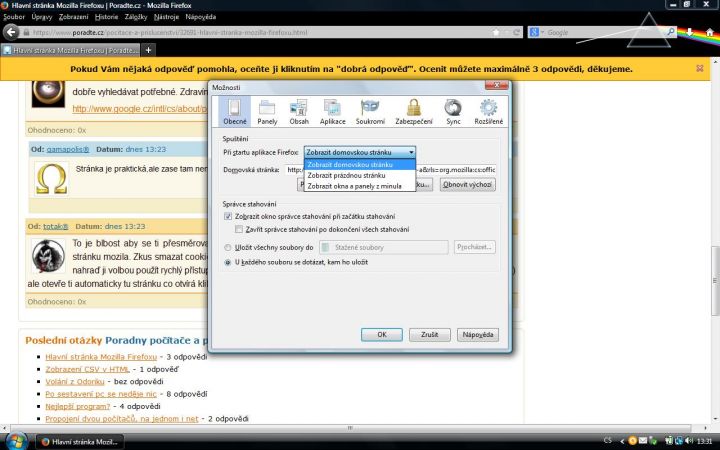This screenshot has height=450, width=720.
Task: Open the Hlavní stránka Mozilla Firefoxu list link
Action: tap(101, 357)
